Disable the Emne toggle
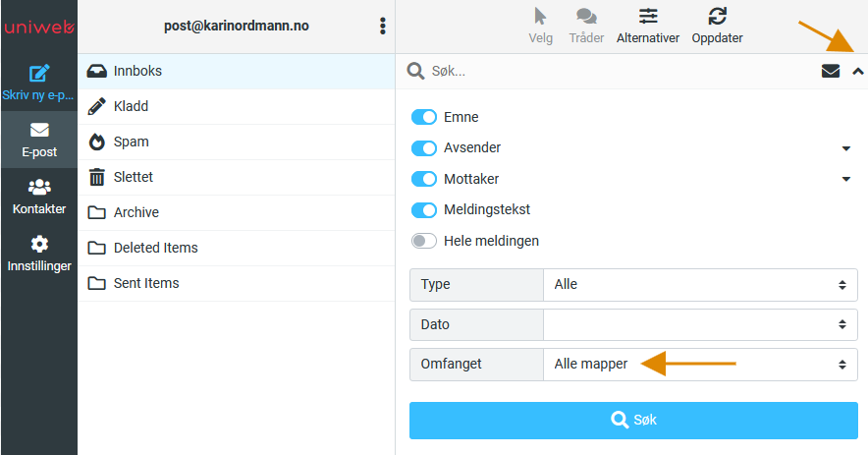Viewport: 868px width, 455px height. 424,117
